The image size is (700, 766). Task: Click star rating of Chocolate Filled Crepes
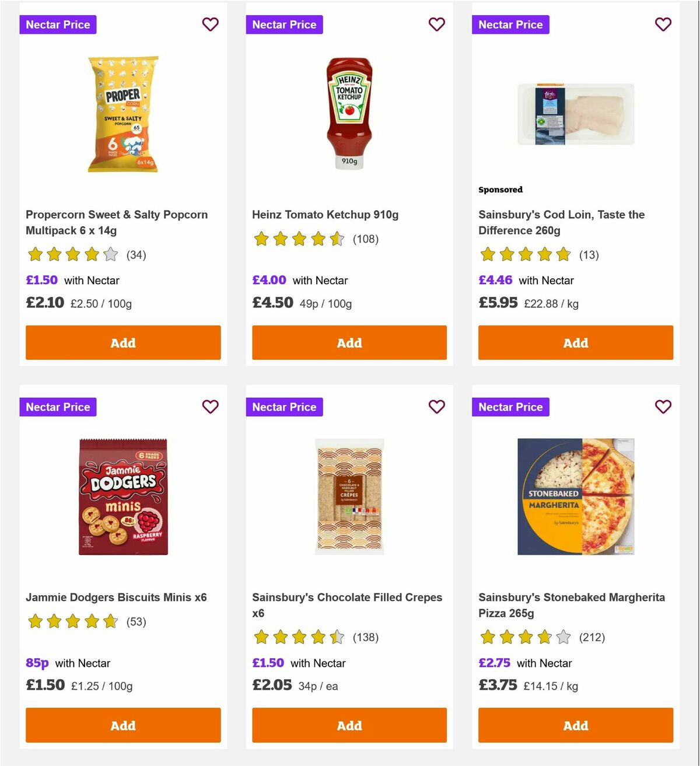299,638
